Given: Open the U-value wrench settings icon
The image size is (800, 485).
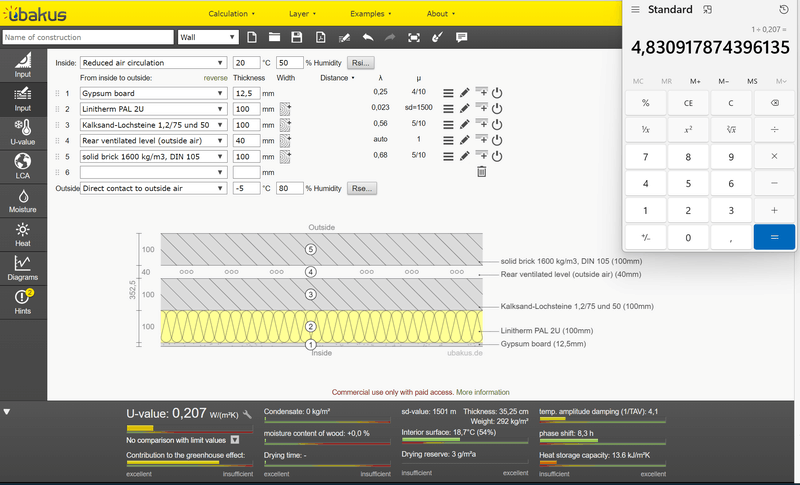Looking at the screenshot, I should pos(247,413).
